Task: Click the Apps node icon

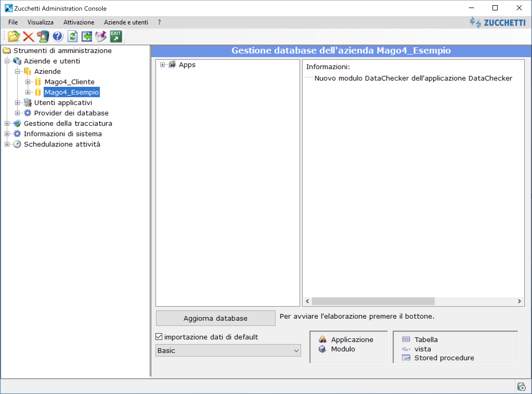Action: (172, 64)
